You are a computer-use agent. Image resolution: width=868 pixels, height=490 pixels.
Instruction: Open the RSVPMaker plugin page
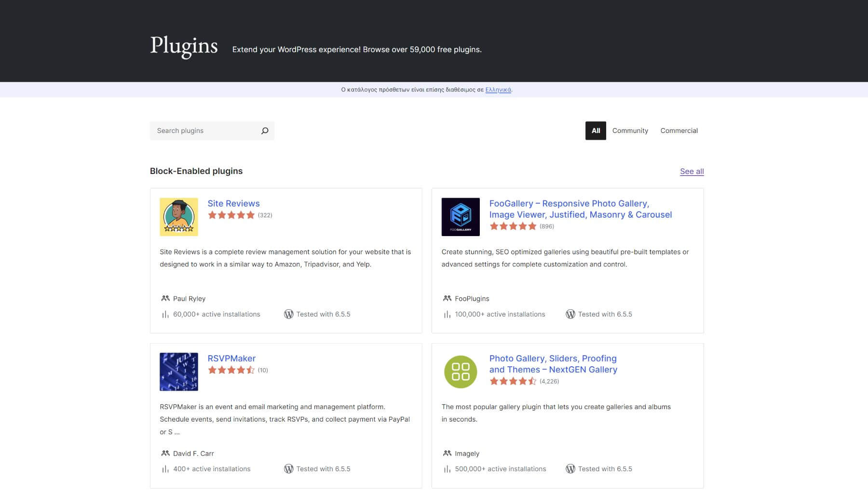tap(231, 358)
